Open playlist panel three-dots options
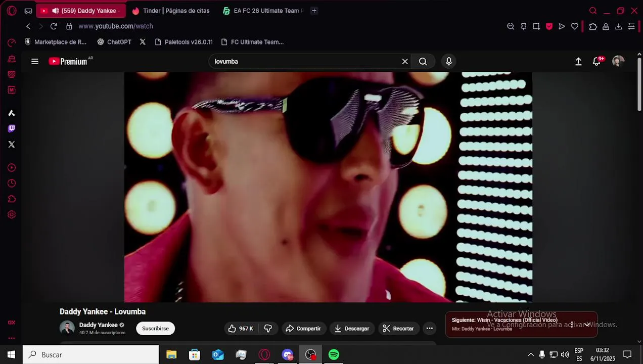The width and height of the screenshot is (643, 364). [x=572, y=325]
